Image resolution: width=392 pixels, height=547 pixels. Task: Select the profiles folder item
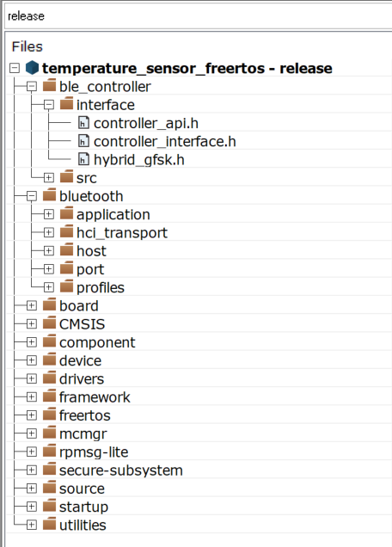click(101, 288)
